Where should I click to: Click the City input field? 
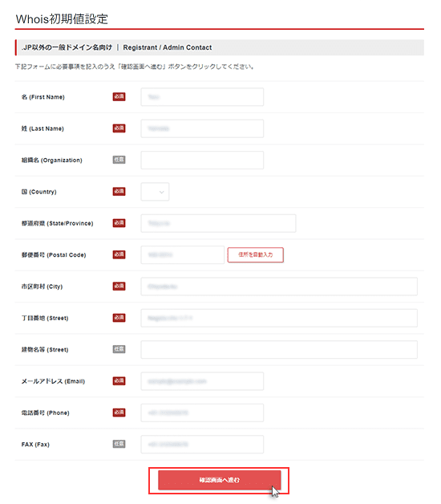(x=279, y=287)
